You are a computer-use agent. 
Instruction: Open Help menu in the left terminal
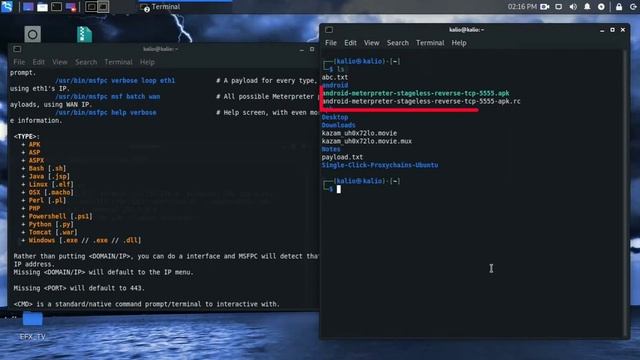pos(147,62)
